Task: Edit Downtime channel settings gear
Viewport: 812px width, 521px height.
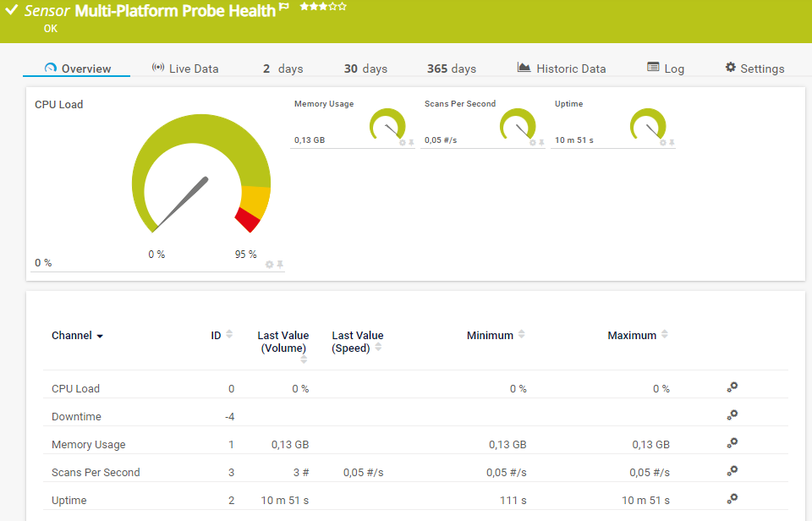Action: (732, 415)
